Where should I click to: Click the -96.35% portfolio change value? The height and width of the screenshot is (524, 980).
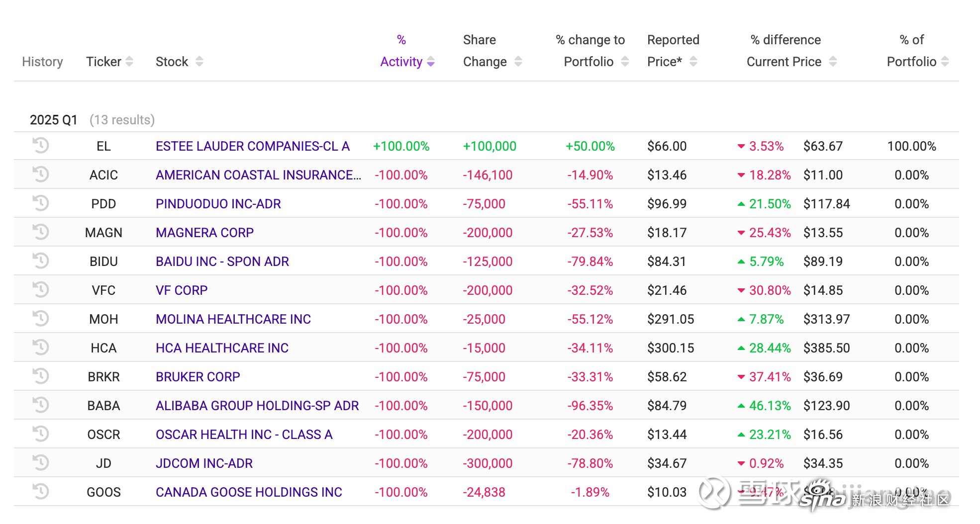pos(590,406)
